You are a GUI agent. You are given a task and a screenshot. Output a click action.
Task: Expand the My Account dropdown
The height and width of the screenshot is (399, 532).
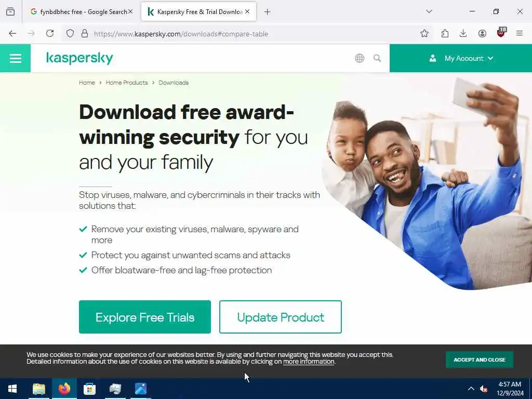pyautogui.click(x=461, y=58)
